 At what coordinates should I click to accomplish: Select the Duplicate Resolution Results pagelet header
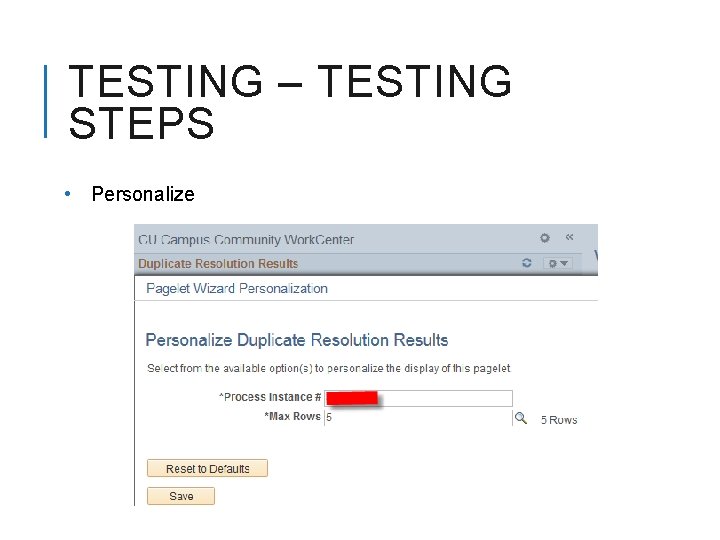coord(218,264)
